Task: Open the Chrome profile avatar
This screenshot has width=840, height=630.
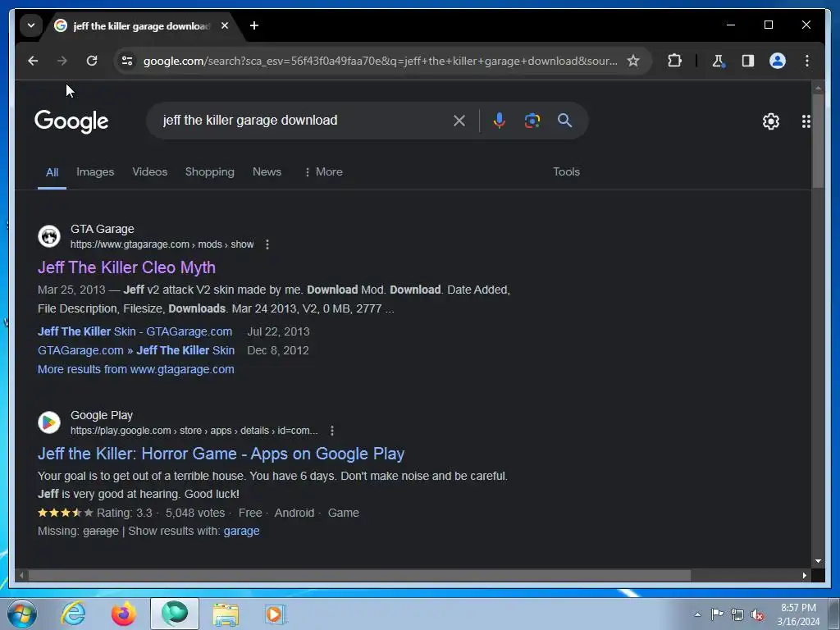Action: tap(778, 61)
